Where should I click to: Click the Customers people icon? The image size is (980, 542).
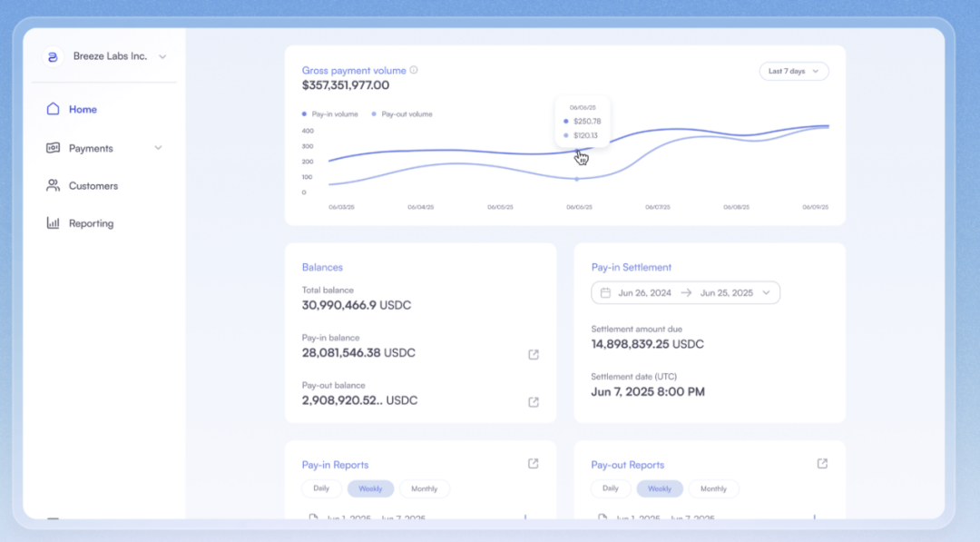pyautogui.click(x=54, y=186)
